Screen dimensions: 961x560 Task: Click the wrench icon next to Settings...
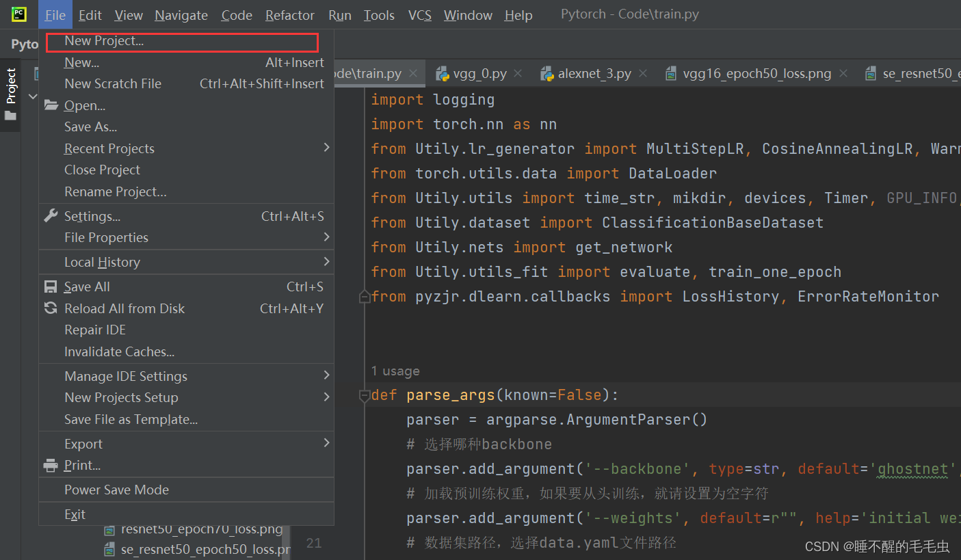(51, 214)
